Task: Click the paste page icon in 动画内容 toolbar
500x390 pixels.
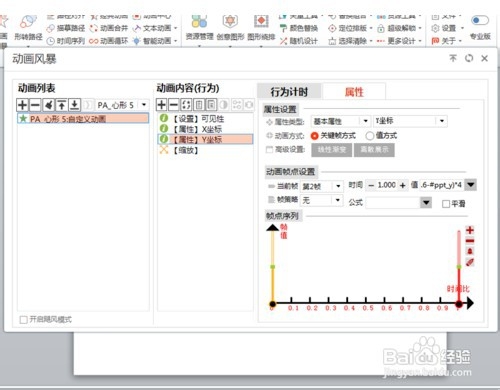Action: point(211,105)
